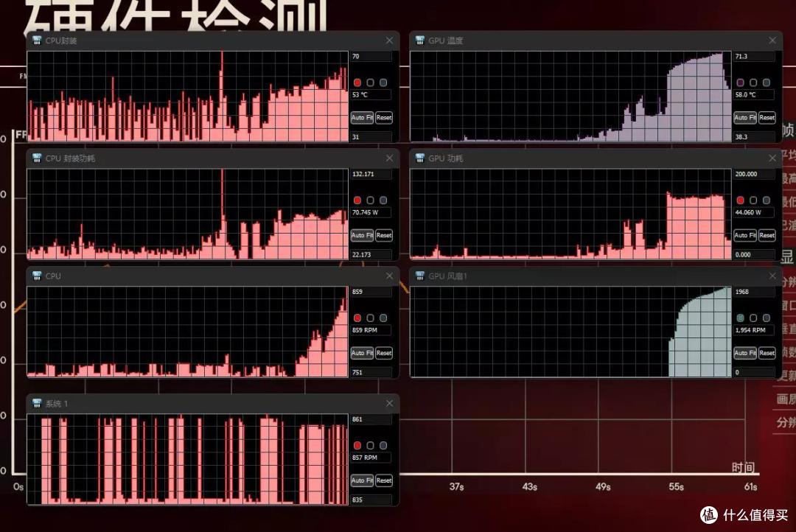
Task: Click the HWiNFO icon in 系统 1 window title
Action: pos(37,404)
